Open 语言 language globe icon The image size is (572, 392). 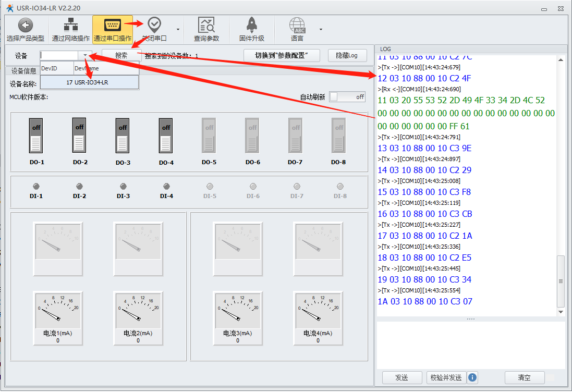click(x=297, y=25)
